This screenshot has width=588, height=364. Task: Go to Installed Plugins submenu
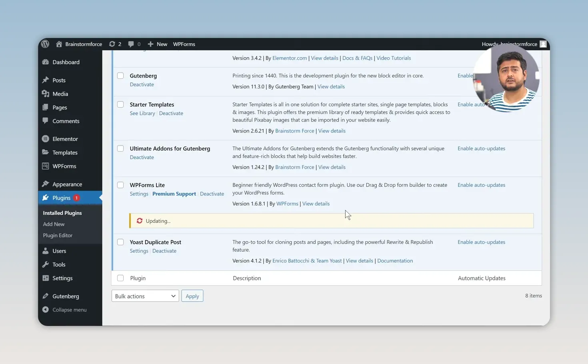[62, 213]
